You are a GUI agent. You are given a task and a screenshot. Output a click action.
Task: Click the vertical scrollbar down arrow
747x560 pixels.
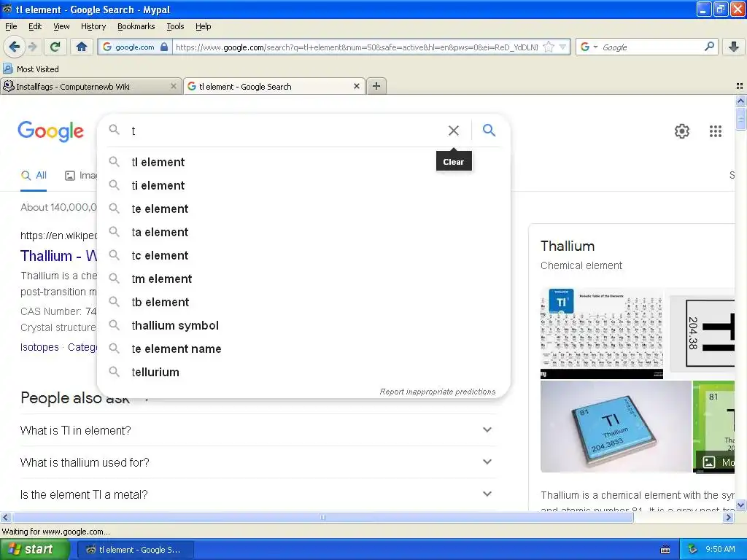coord(740,505)
